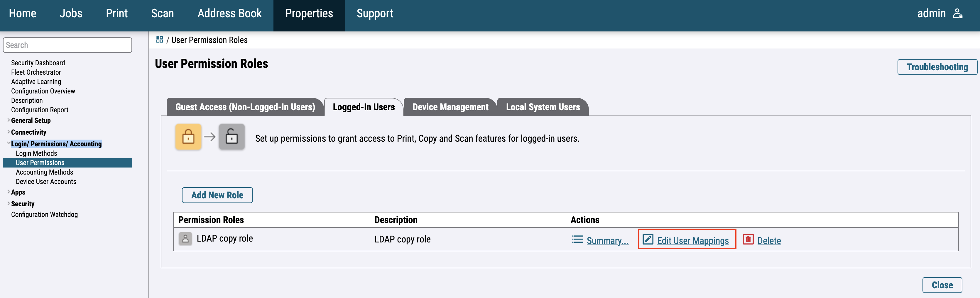This screenshot has height=298, width=980.
Task: Open the Address Book menu
Action: [x=229, y=14]
